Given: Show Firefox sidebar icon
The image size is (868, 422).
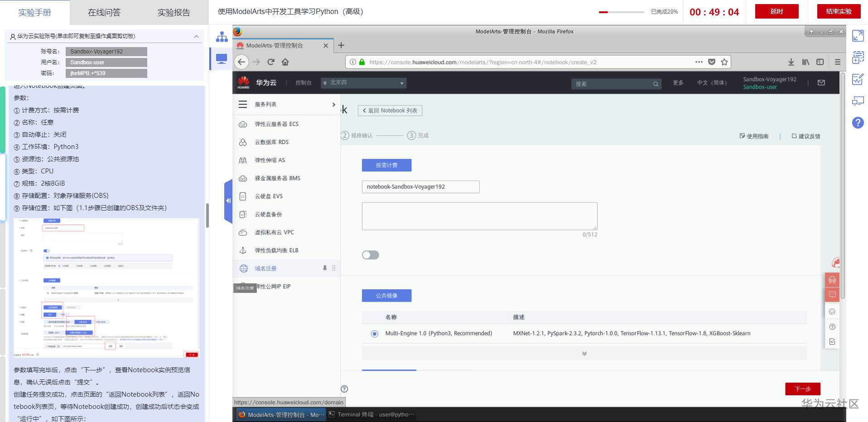Looking at the screenshot, I should 820,62.
